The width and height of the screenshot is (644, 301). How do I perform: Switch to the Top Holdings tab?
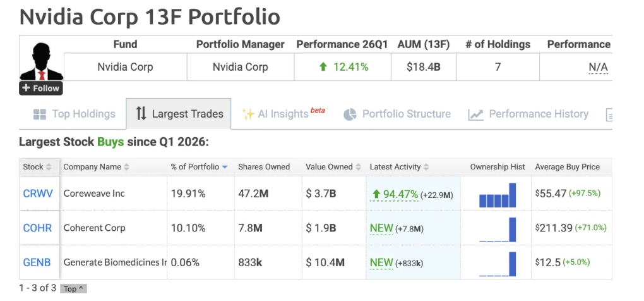coord(74,114)
